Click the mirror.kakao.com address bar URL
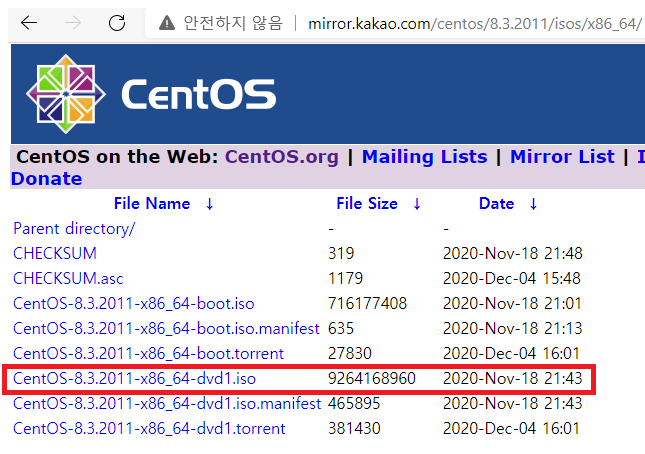This screenshot has width=645, height=454. pos(475,23)
